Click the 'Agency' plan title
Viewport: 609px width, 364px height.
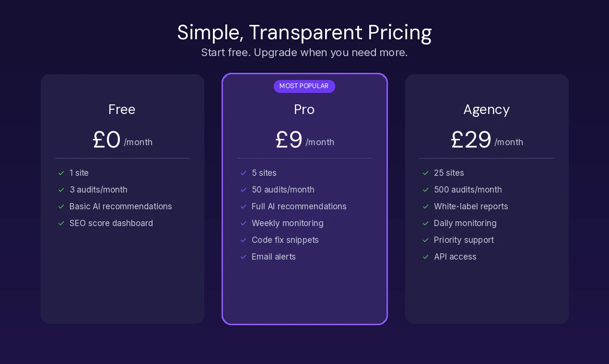[x=486, y=109]
